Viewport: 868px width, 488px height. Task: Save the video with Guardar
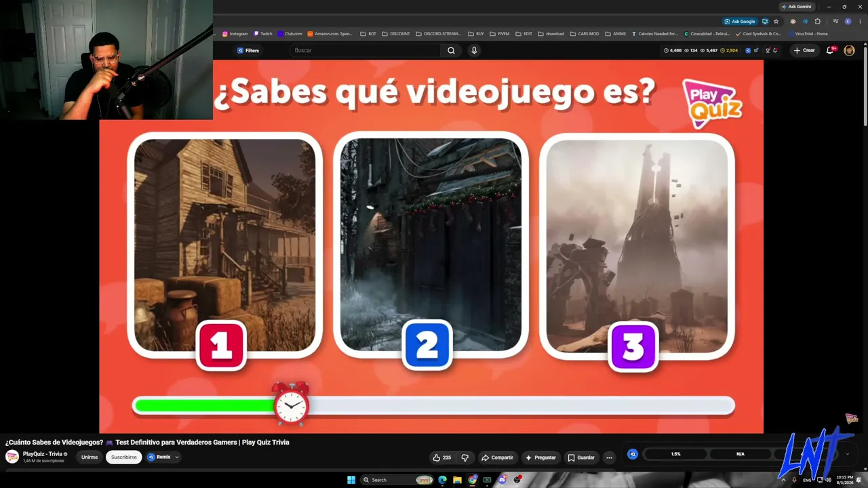click(x=581, y=457)
